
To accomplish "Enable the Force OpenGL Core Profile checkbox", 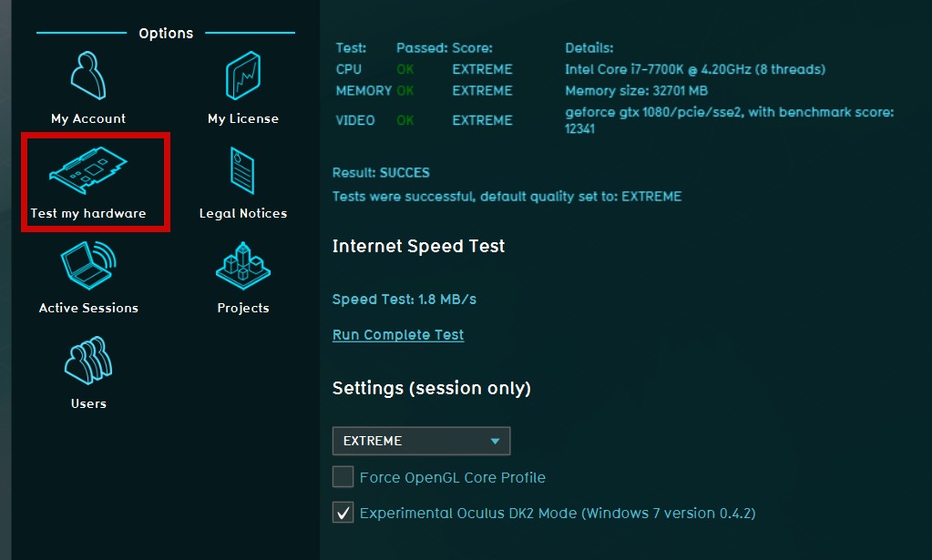I will (343, 476).
